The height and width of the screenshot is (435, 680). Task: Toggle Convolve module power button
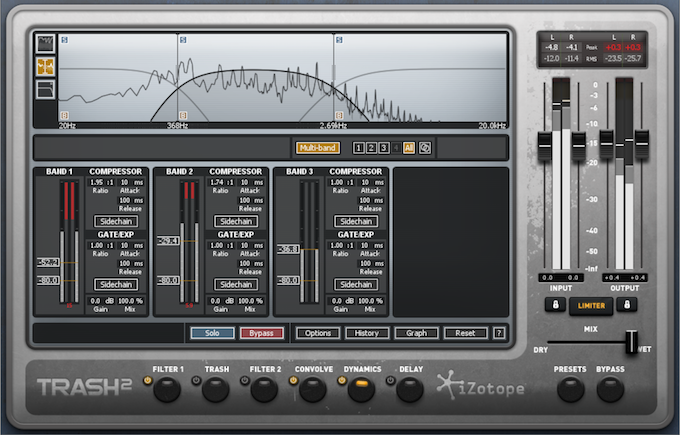coord(293,380)
